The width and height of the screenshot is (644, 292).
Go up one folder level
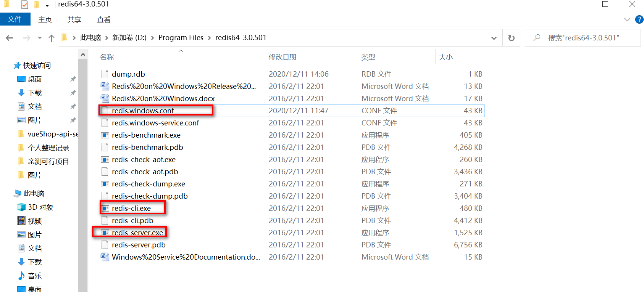pyautogui.click(x=52, y=38)
